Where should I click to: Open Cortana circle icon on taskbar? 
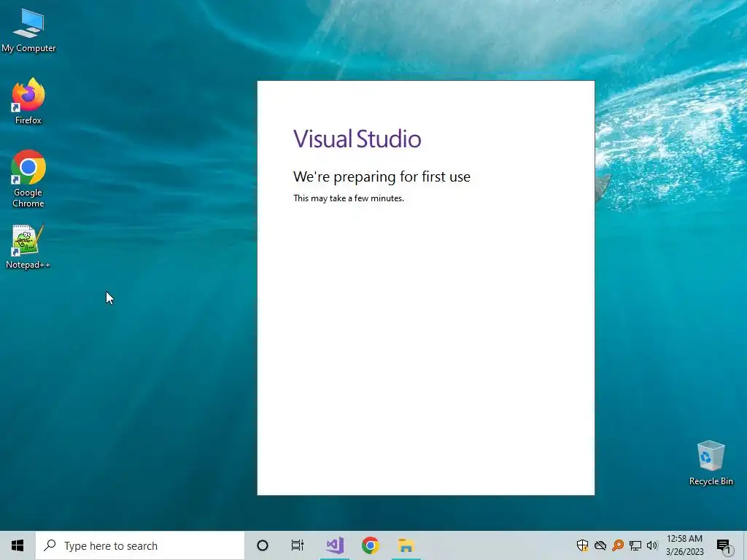(263, 545)
